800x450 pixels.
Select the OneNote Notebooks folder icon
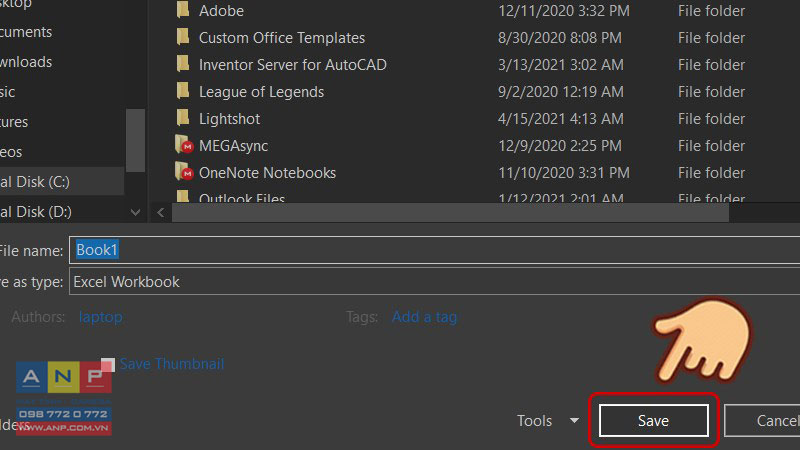(184, 172)
